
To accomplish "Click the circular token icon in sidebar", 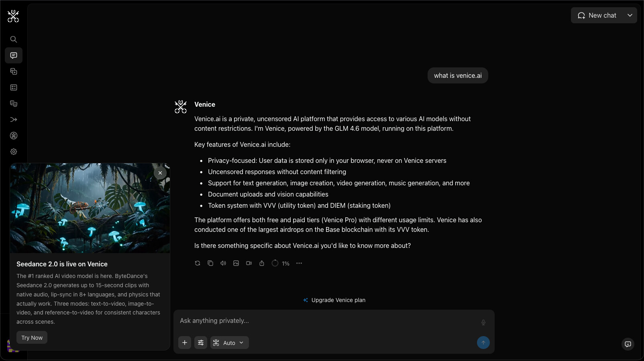I will pos(14,136).
